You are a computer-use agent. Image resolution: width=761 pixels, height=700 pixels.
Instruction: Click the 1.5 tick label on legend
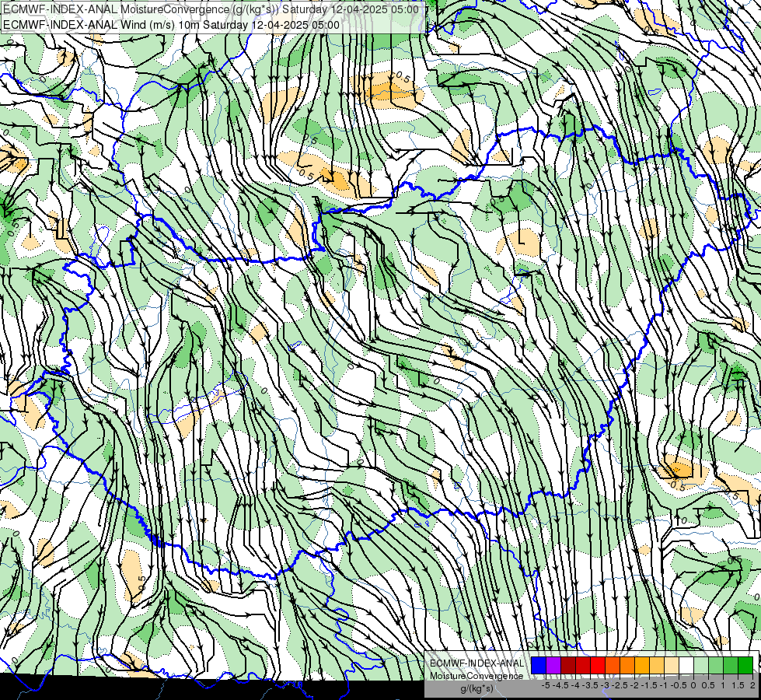point(738,685)
